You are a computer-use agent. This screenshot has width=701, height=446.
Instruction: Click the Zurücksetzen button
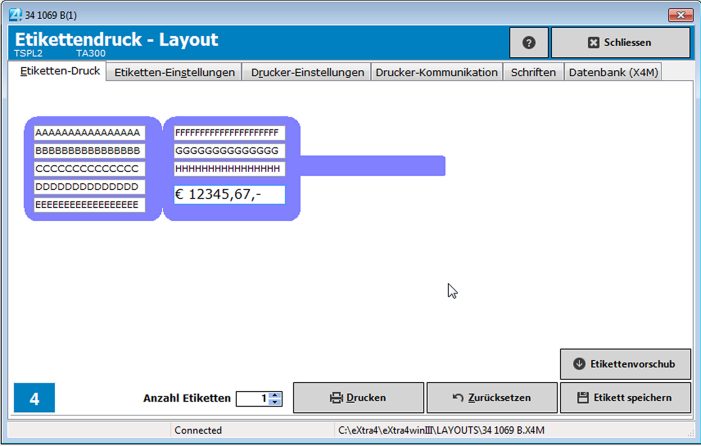point(492,397)
